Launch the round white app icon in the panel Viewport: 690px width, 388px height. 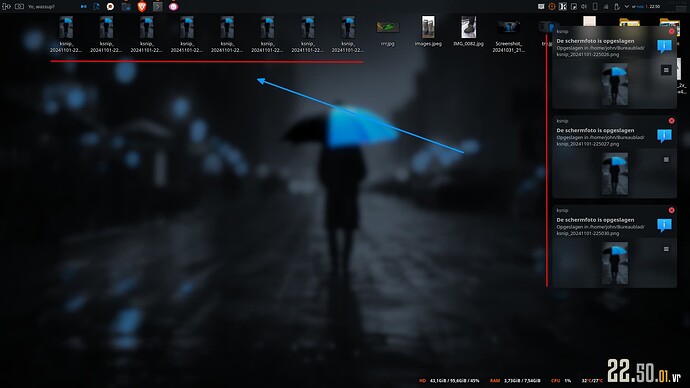click(110, 7)
